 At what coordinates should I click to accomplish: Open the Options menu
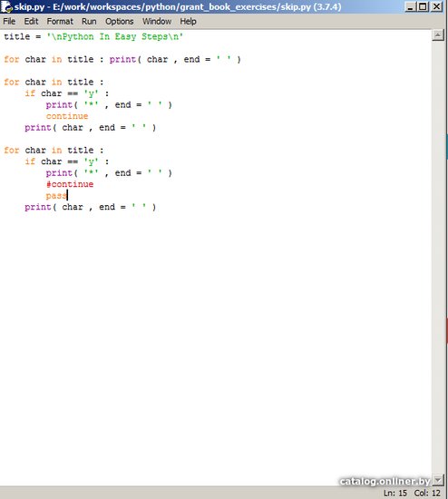(x=120, y=22)
